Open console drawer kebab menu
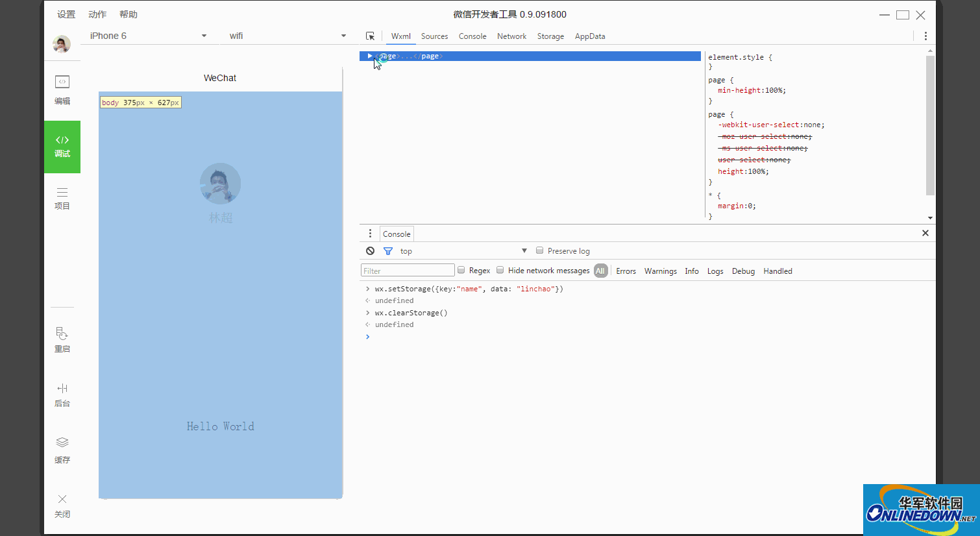The image size is (980, 536). [x=371, y=234]
